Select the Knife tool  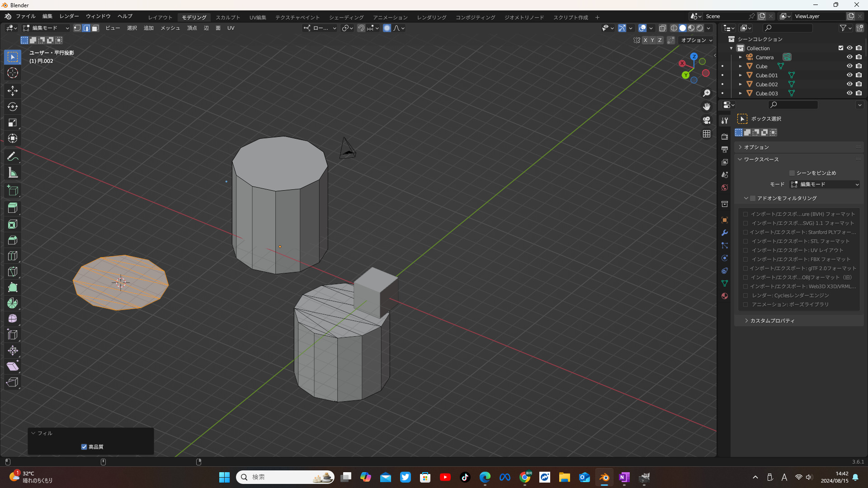[x=13, y=272]
